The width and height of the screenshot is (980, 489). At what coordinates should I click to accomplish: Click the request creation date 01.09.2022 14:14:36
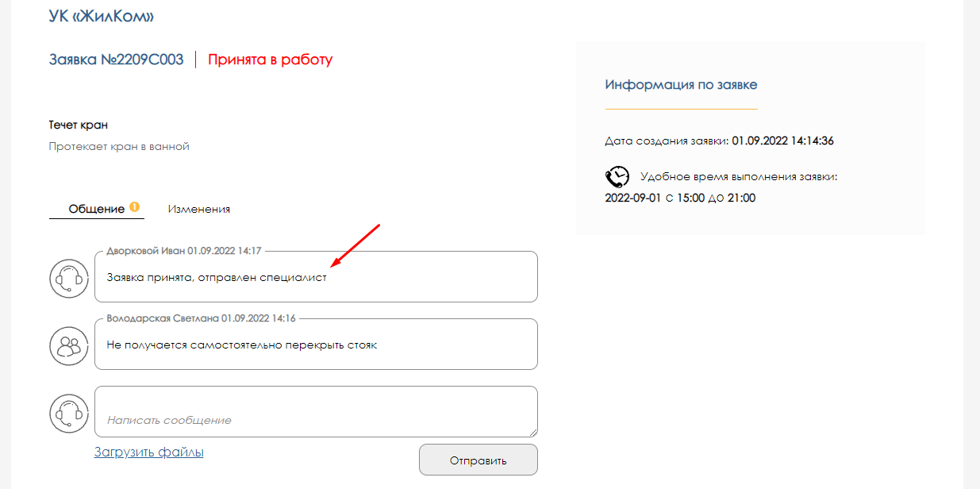782,141
